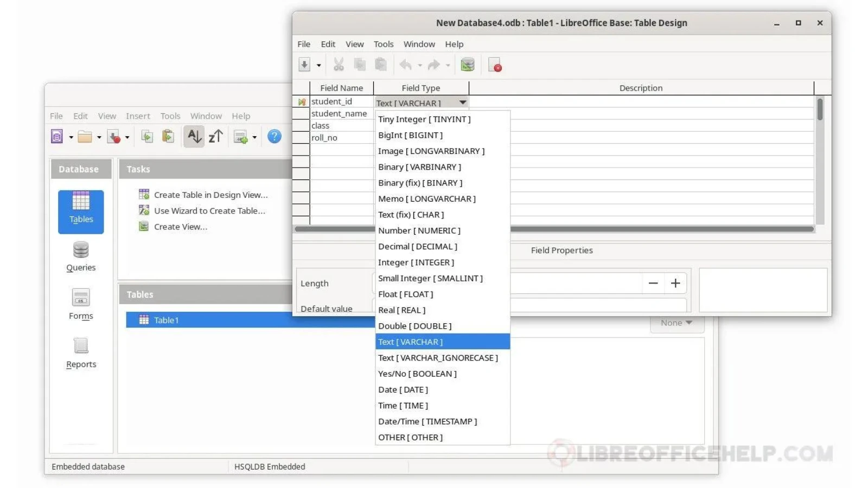Image resolution: width=868 pixels, height=488 pixels.
Task: Select Queries in Database sidebar
Action: point(81,256)
